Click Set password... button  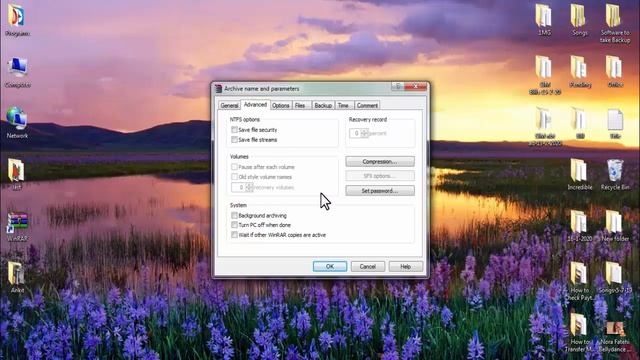pyautogui.click(x=380, y=191)
